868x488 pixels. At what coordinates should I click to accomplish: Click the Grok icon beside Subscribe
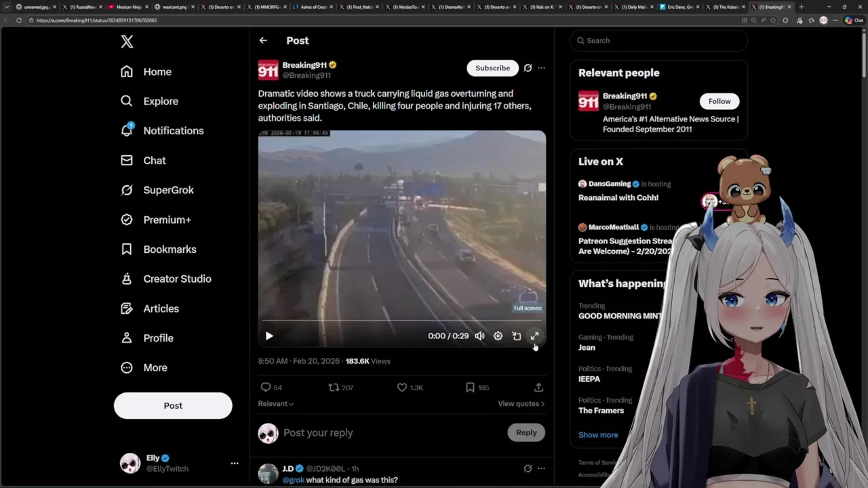click(x=528, y=68)
